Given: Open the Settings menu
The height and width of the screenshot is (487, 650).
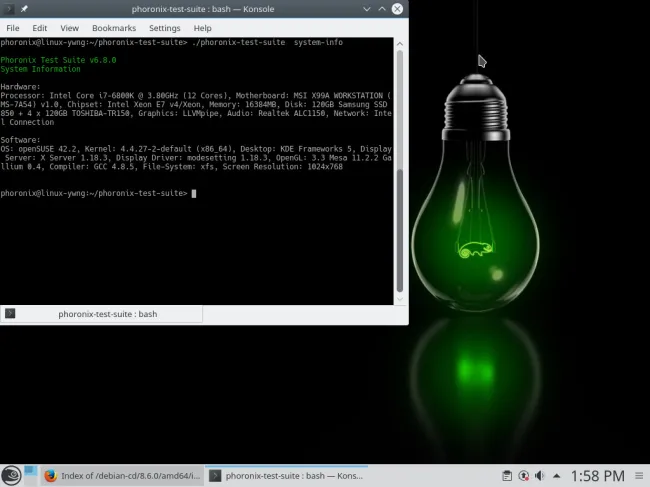Looking at the screenshot, I should (x=164, y=28).
